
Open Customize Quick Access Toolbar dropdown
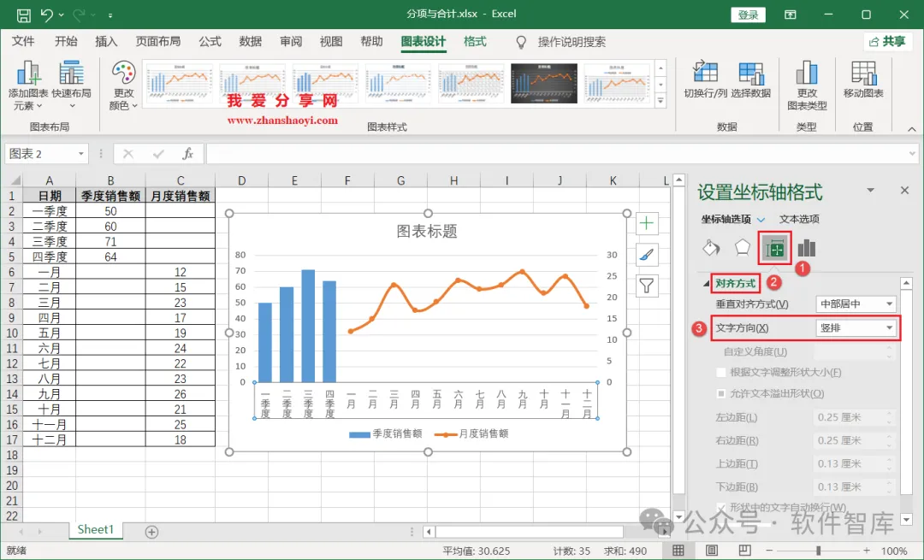coord(110,15)
